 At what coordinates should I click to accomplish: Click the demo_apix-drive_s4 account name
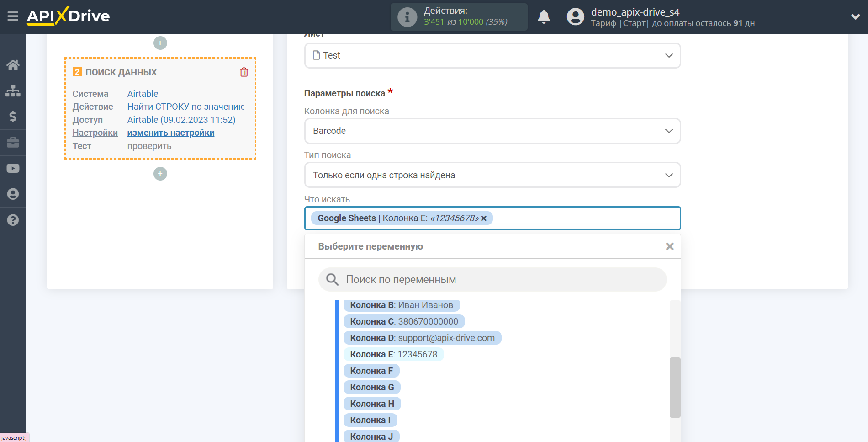click(x=635, y=12)
